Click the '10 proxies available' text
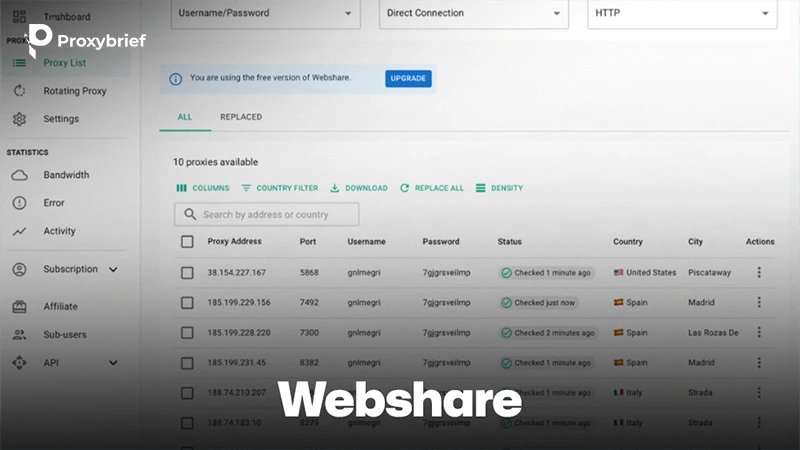800x450 pixels. [216, 162]
